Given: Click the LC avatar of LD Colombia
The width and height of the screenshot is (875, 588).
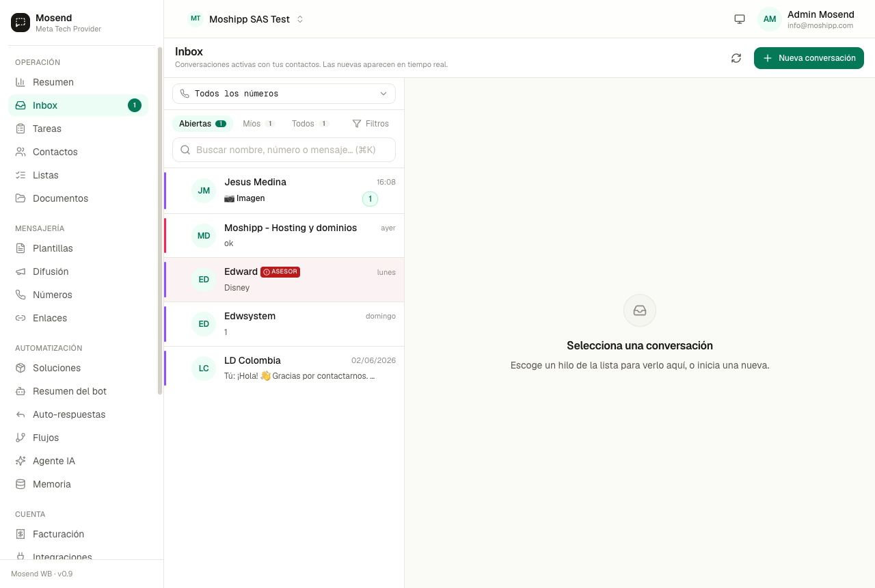Looking at the screenshot, I should coord(204,368).
